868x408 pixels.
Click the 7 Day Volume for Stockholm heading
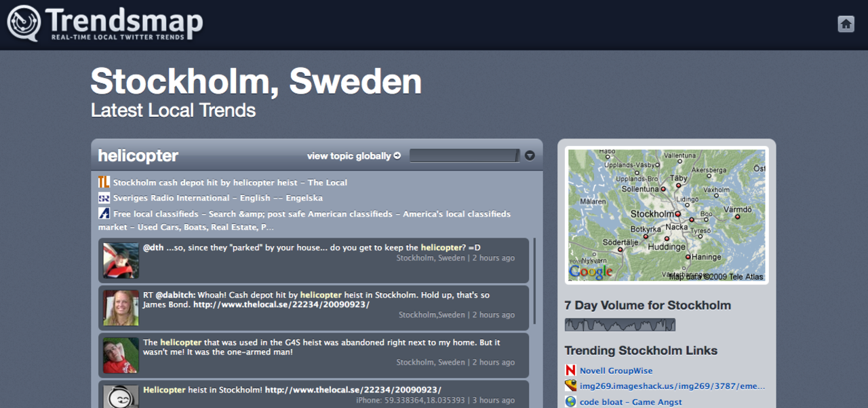(648, 305)
